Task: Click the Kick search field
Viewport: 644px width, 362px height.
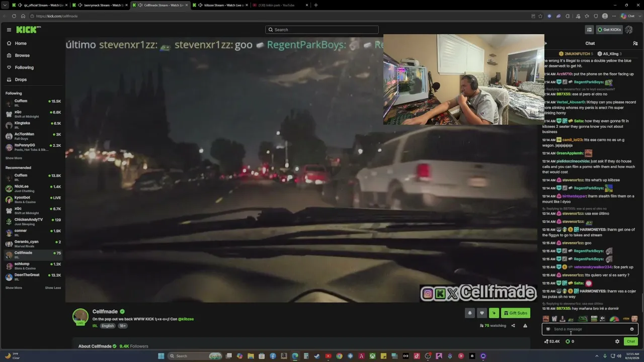Action: 322,30
